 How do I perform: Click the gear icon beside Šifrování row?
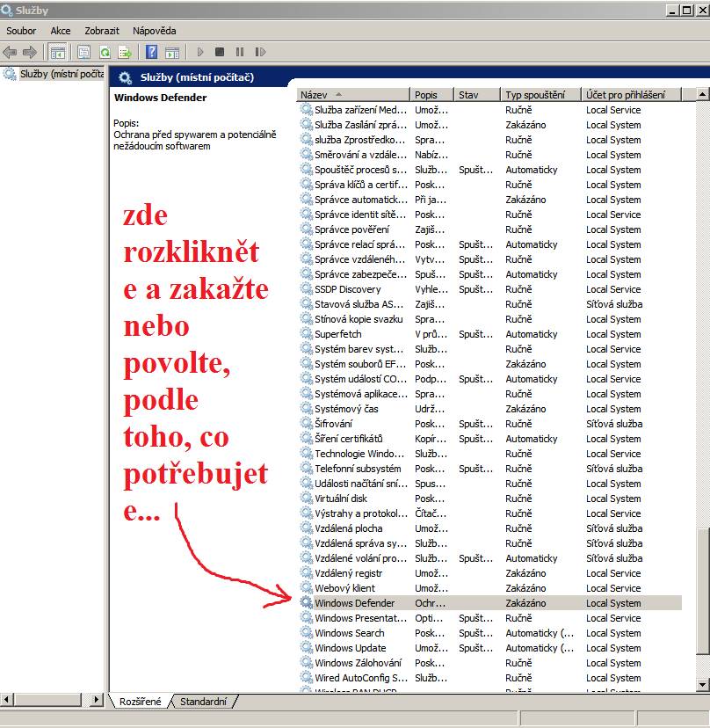tap(307, 423)
